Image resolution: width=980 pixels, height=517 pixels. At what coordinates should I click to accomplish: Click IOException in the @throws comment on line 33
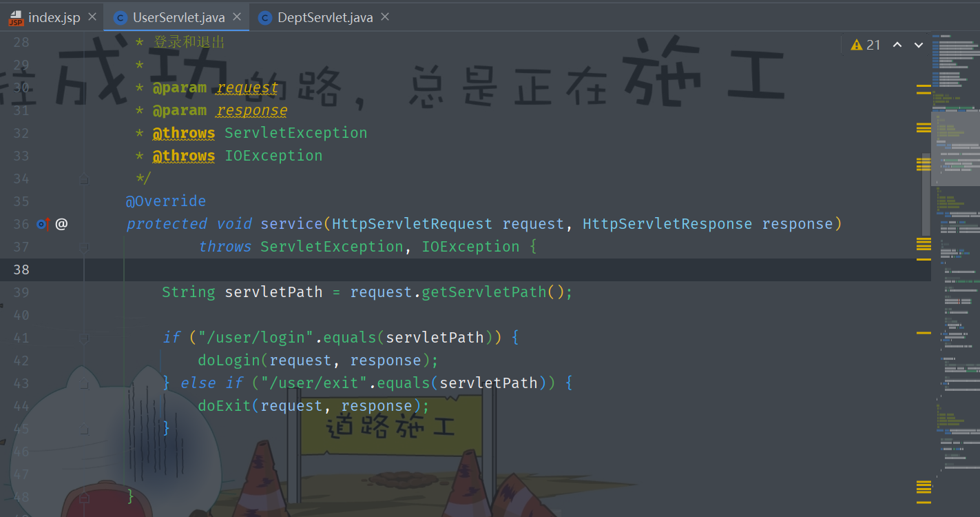click(273, 156)
